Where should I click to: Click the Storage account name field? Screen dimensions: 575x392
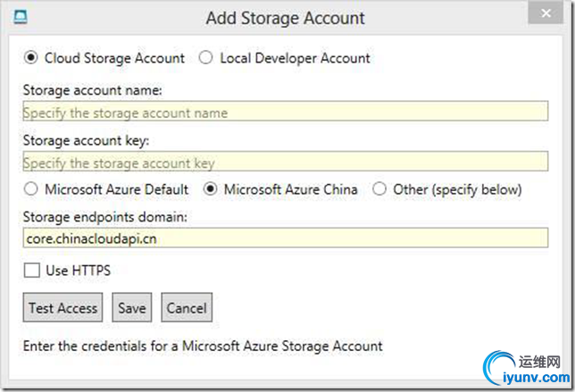(x=286, y=113)
